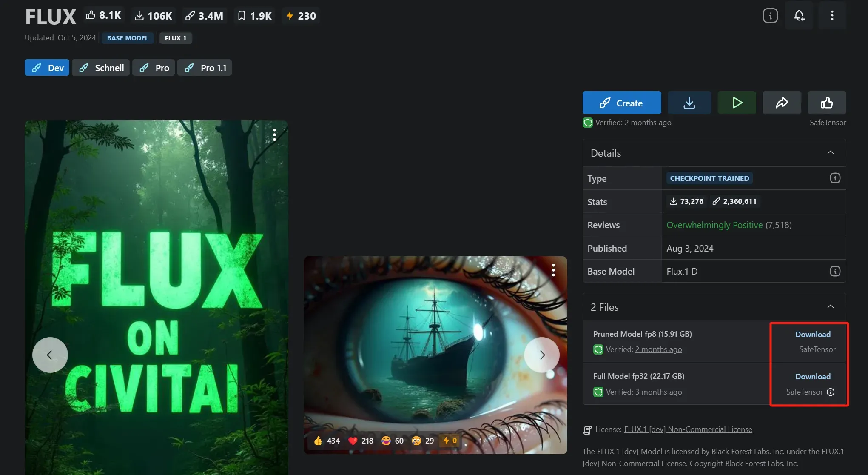Click the license document icon
Viewport: 868px width, 475px height.
pos(587,430)
